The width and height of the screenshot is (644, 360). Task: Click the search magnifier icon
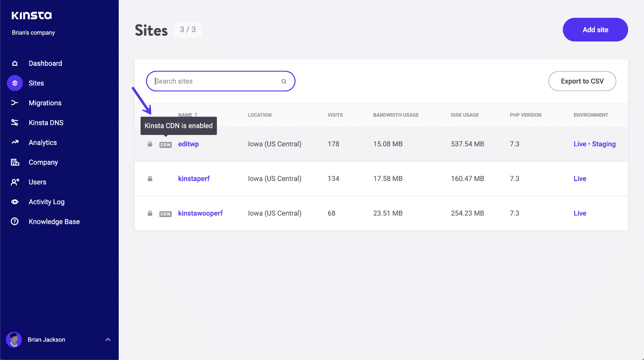click(x=284, y=81)
